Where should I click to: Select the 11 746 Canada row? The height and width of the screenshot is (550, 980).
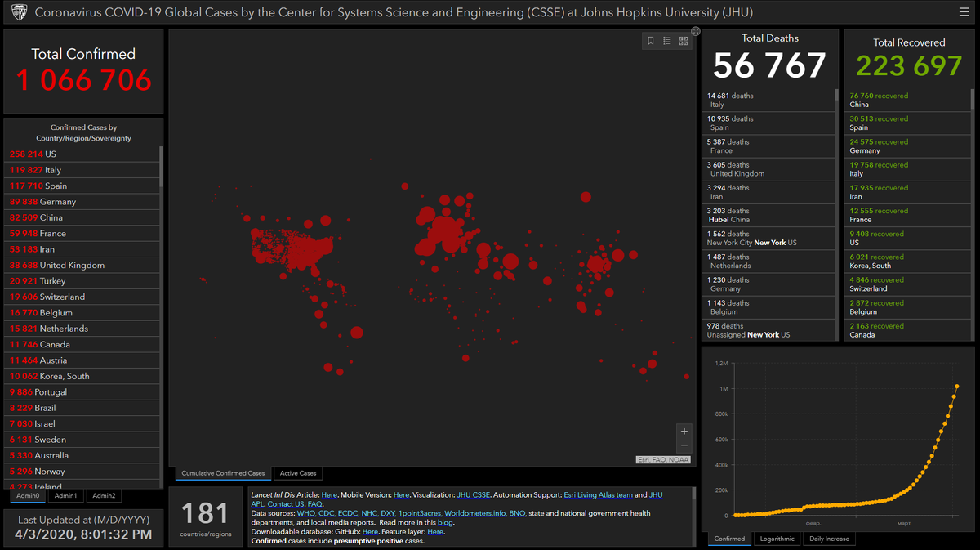click(82, 344)
